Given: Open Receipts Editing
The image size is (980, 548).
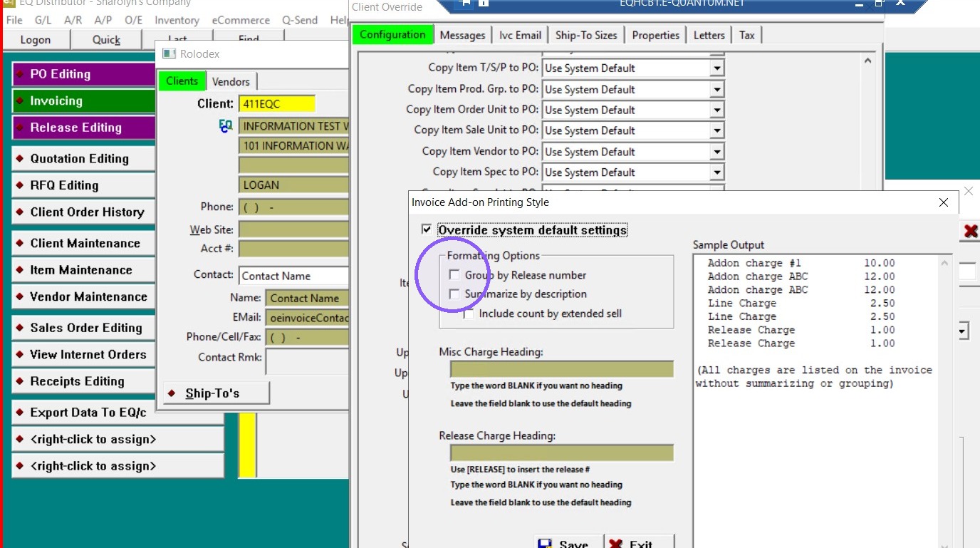Looking at the screenshot, I should 83,381.
